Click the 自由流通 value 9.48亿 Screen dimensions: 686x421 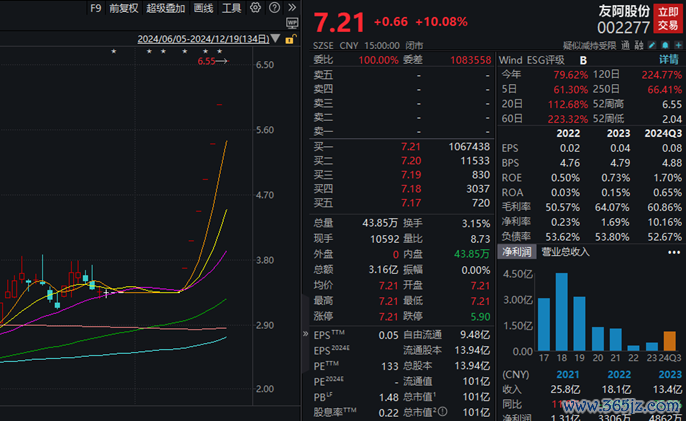click(475, 335)
